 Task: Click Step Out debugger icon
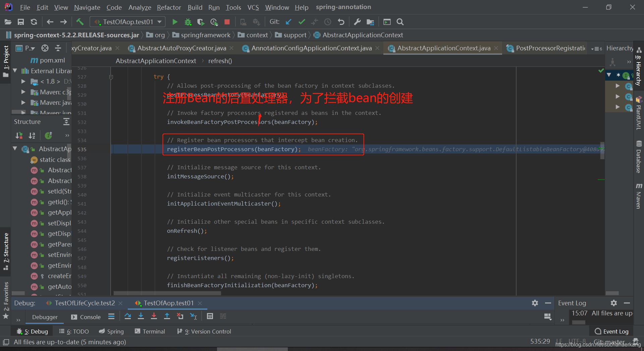[167, 316]
